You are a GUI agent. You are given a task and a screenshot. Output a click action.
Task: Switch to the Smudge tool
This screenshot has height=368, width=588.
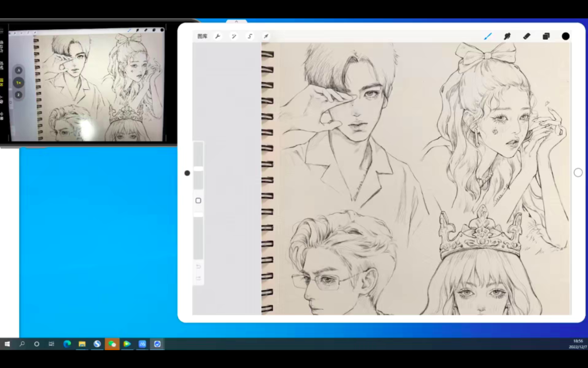[507, 36]
